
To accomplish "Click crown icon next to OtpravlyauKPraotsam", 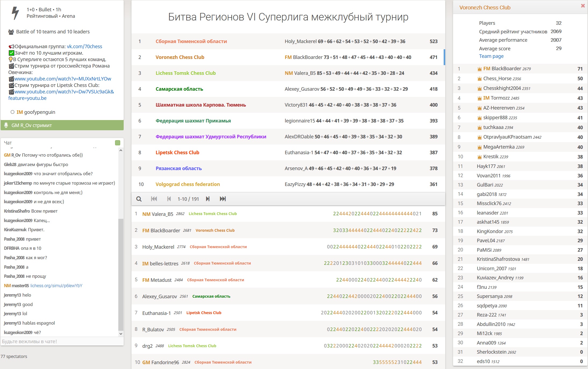I will pyautogui.click(x=479, y=137).
